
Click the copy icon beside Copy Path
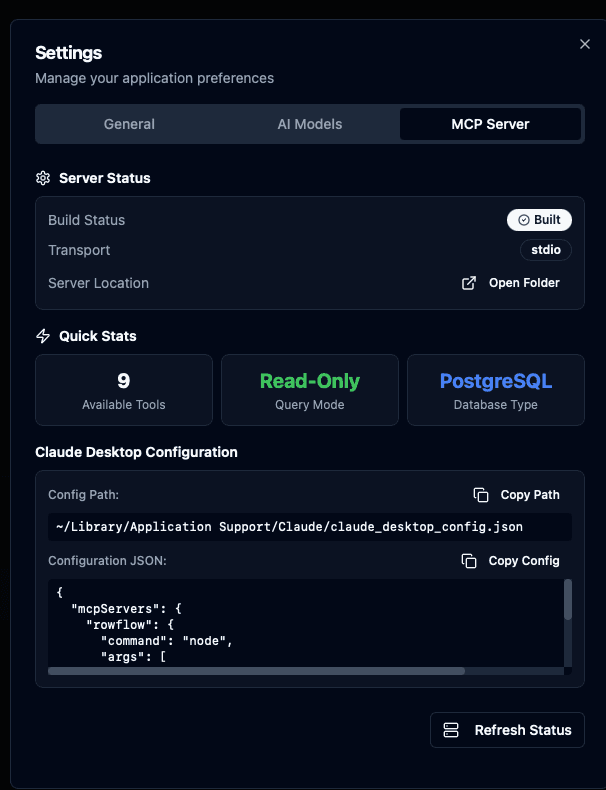[x=481, y=495]
